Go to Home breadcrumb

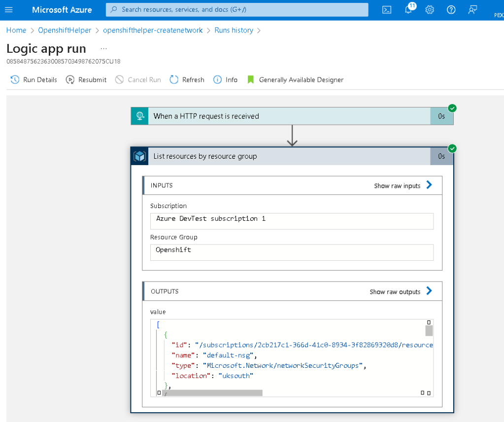pyautogui.click(x=16, y=30)
